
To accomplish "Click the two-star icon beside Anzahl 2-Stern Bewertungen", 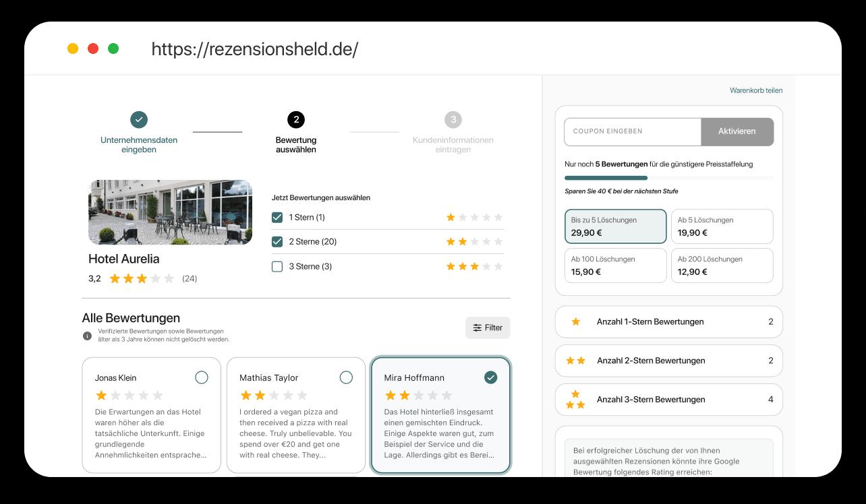I will pyautogui.click(x=575, y=361).
